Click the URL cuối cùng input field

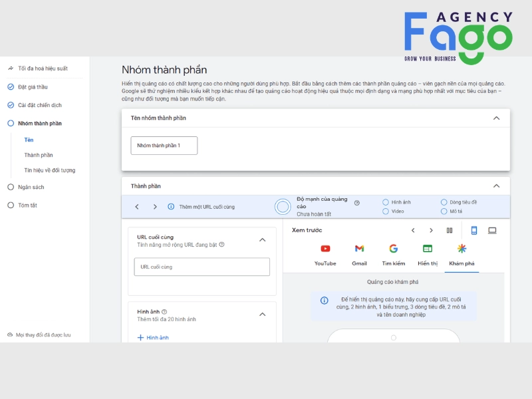[202, 267]
